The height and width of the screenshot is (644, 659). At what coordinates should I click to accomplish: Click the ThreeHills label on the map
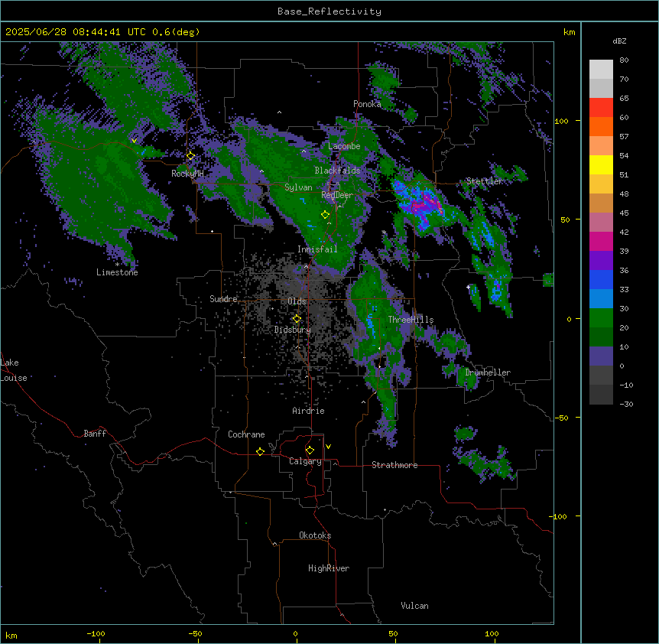pyautogui.click(x=411, y=320)
